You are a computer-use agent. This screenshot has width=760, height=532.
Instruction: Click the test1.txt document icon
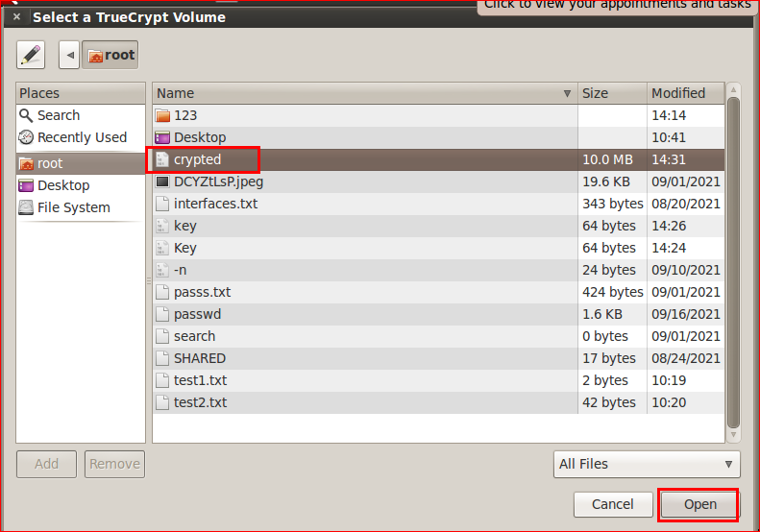162,380
